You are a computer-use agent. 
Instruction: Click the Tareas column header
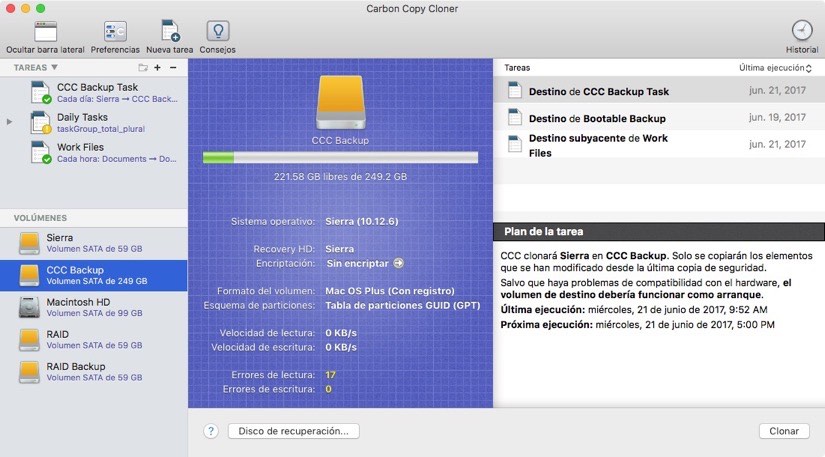click(x=517, y=68)
